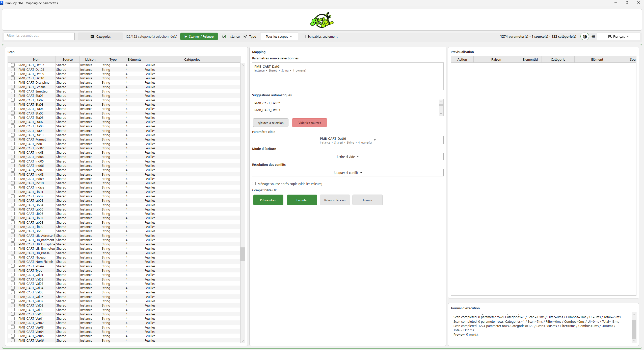Check the PMB_CART_Echelle row checkbox
This screenshot has height=350, width=644.
click(x=13, y=87)
